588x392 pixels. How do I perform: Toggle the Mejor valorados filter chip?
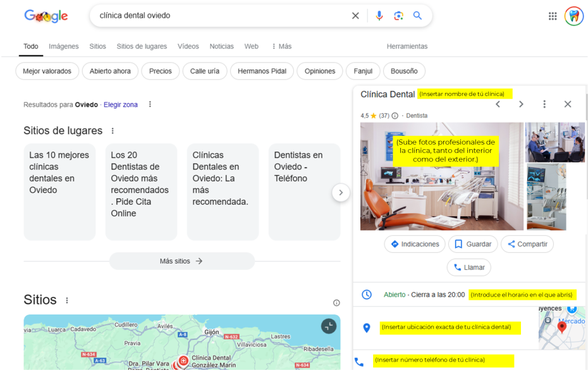tap(47, 71)
